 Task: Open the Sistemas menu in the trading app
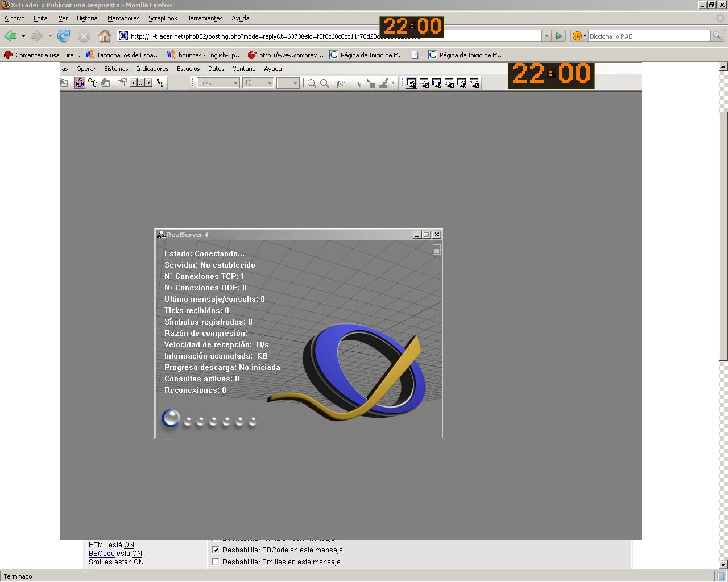(116, 69)
